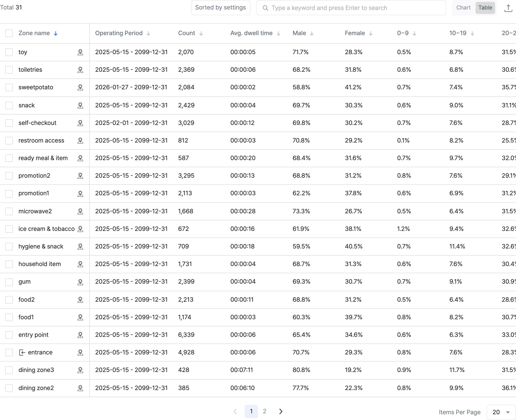This screenshot has height=420, width=516.
Task: Open the Items Per Page dropdown
Action: 501,412
